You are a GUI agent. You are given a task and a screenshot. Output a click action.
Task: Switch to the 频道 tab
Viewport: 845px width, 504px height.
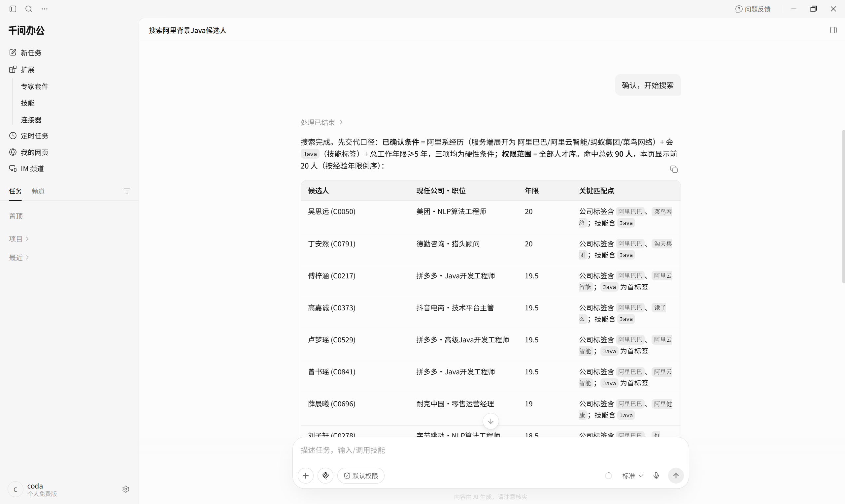[x=38, y=191]
